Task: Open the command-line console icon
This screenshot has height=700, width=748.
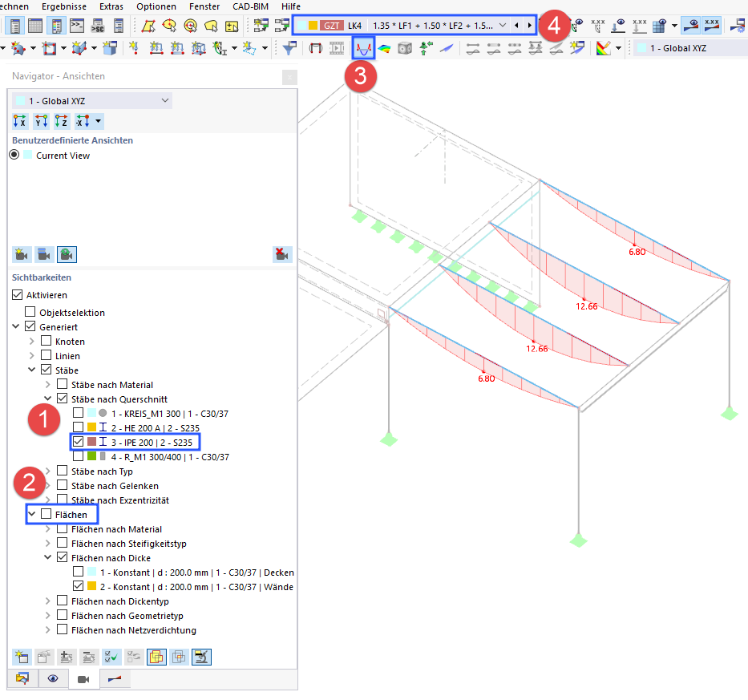Action: coord(77,26)
